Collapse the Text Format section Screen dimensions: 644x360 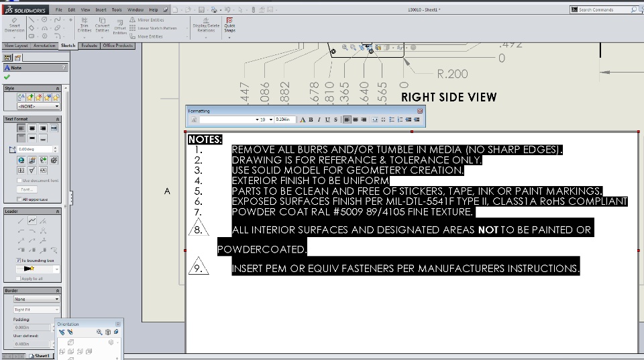(x=58, y=119)
